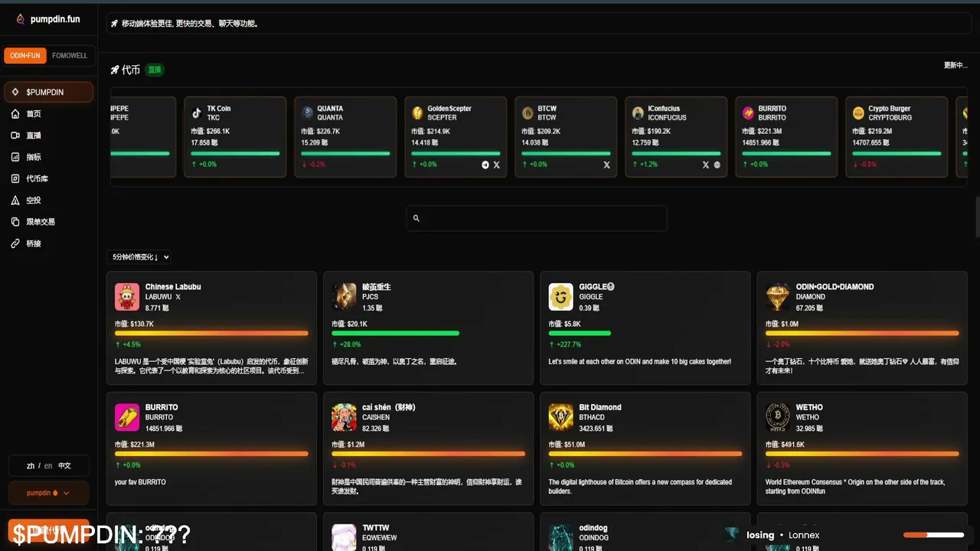Open the WETHO coin avatar thumbnail
The image size is (980, 551).
778,417
